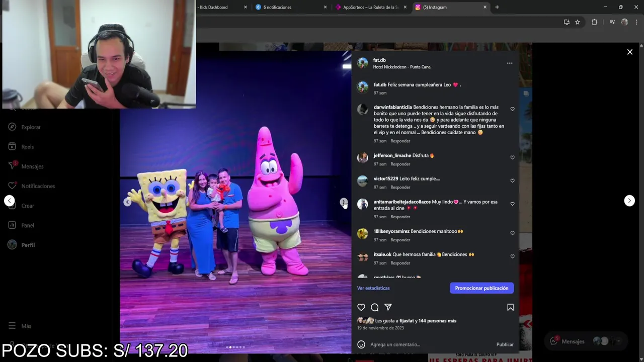Image resolution: width=644 pixels, height=362 pixels.
Task: Like darwinfabianticlla's comment
Action: 512,109
